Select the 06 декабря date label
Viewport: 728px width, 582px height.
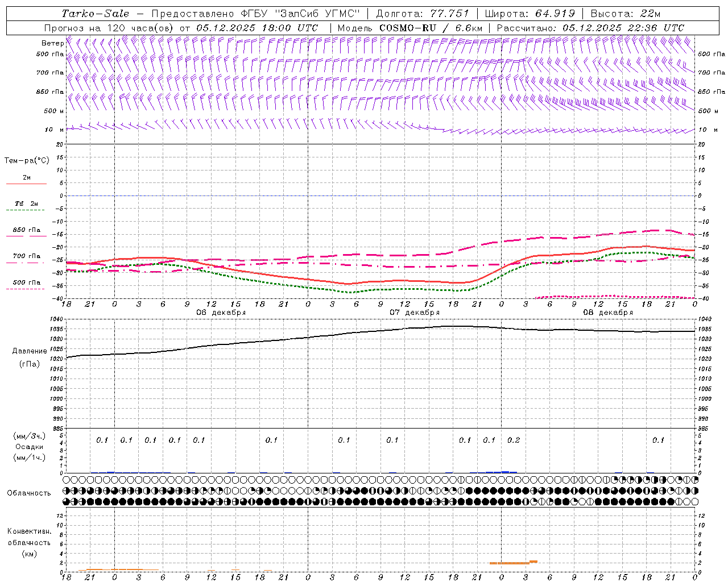coord(221,313)
